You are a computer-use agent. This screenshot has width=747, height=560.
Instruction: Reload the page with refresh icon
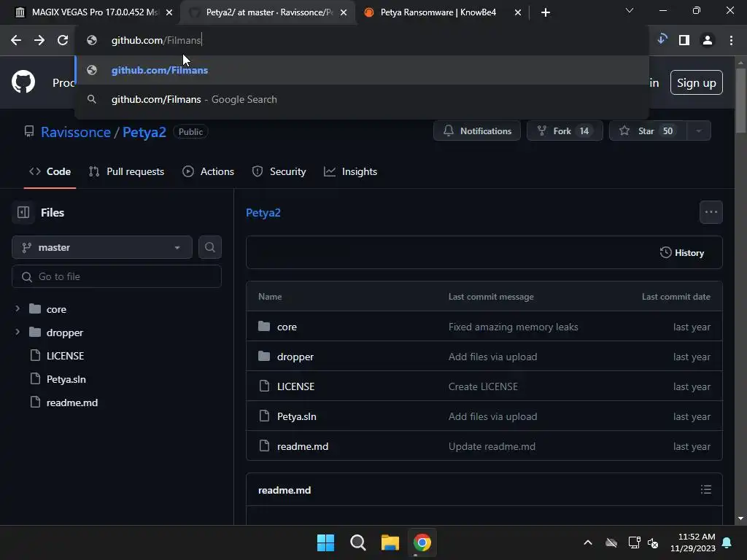click(63, 40)
